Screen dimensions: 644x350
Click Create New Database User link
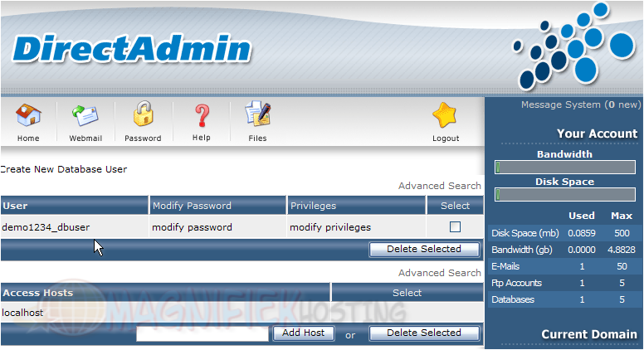coord(64,169)
